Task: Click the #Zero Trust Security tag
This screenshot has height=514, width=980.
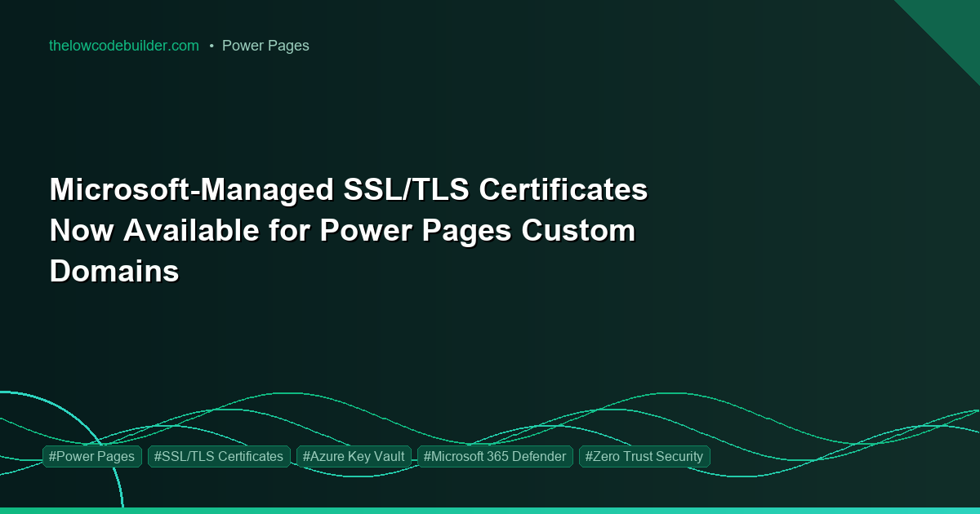Action: click(644, 457)
